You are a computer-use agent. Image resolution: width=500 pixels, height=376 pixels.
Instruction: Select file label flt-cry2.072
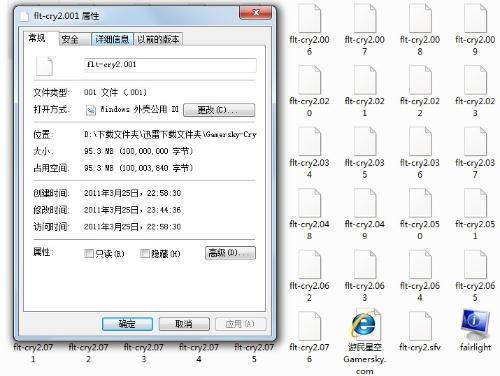tap(88, 353)
